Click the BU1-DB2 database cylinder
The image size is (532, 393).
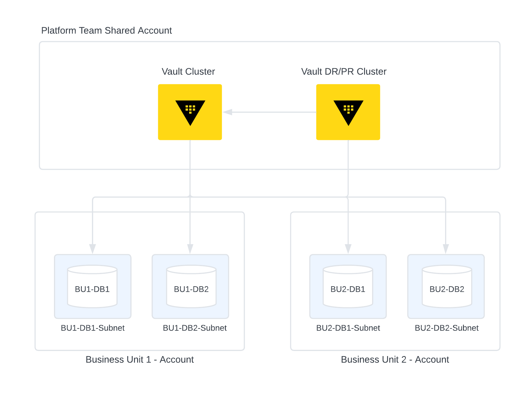[x=191, y=287]
